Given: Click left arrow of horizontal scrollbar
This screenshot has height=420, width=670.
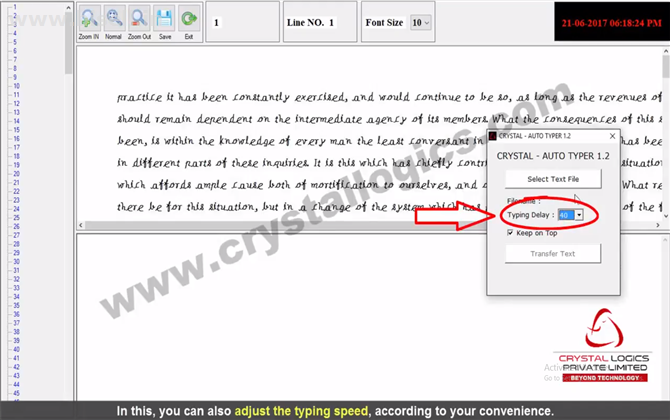Looking at the screenshot, I should coord(81,225).
